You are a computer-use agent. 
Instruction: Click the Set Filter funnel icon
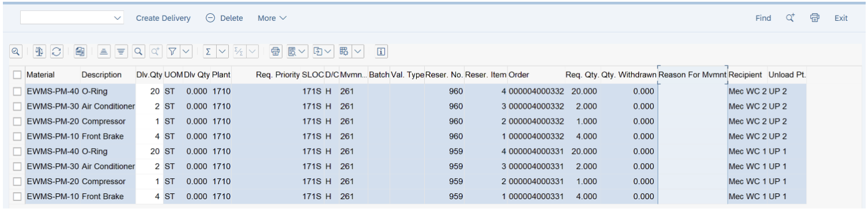[172, 52]
